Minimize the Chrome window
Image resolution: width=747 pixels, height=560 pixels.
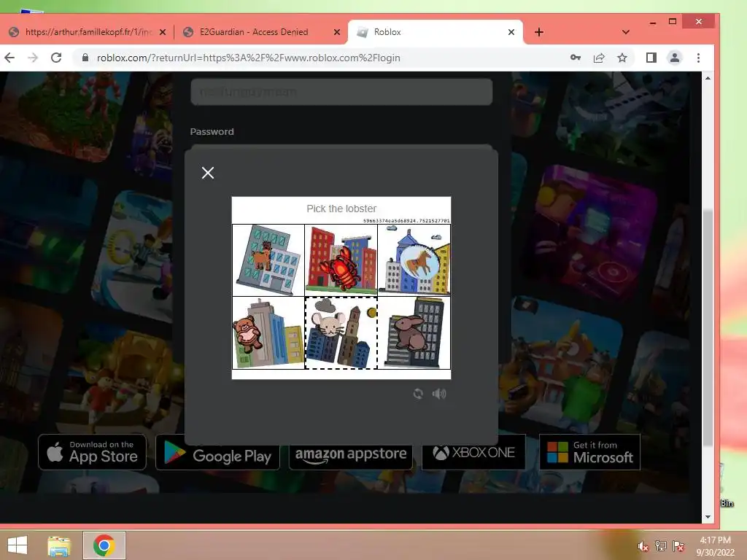tap(653, 22)
